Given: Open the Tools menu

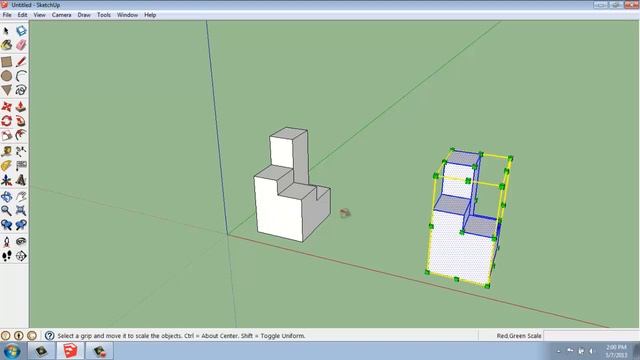Looking at the screenshot, I should click(x=104, y=15).
